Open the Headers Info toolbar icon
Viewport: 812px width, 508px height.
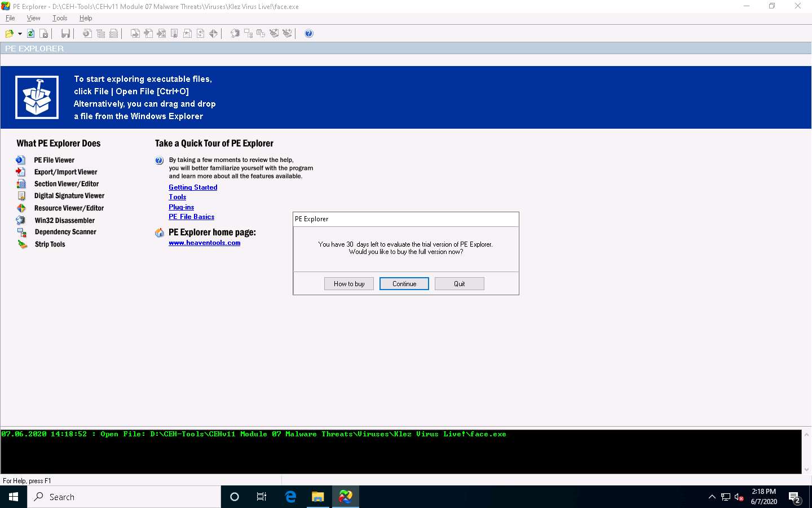pyautogui.click(x=87, y=33)
